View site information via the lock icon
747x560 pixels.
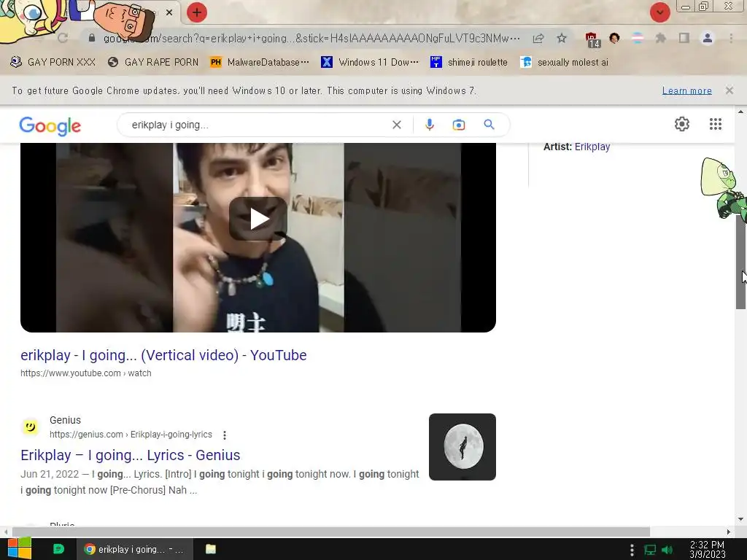click(x=92, y=38)
